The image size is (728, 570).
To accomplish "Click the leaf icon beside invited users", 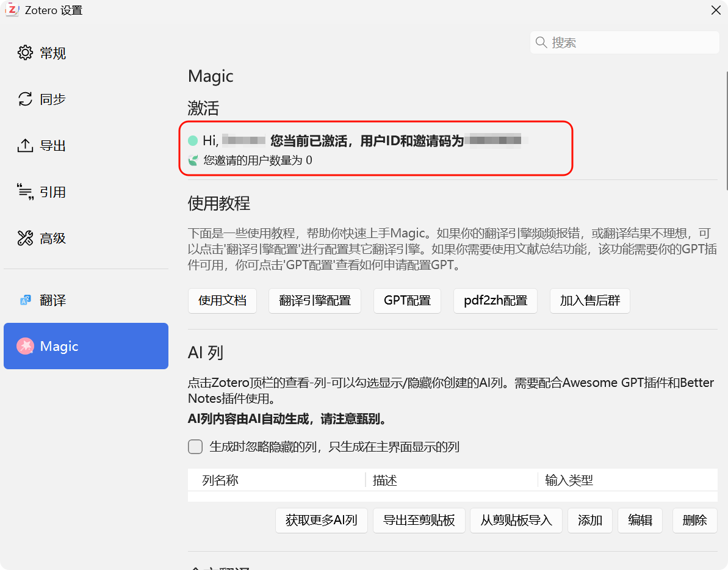I will click(193, 161).
